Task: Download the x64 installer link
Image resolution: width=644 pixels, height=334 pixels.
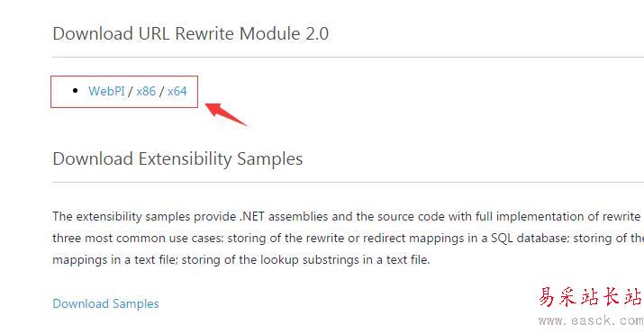Action: (x=177, y=91)
